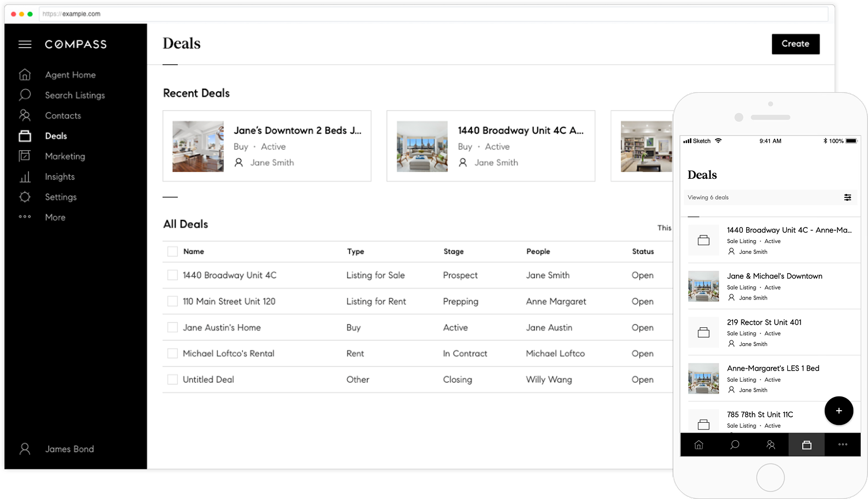The image size is (868, 499).
Task: Sort the table by Status column header
Action: (642, 252)
